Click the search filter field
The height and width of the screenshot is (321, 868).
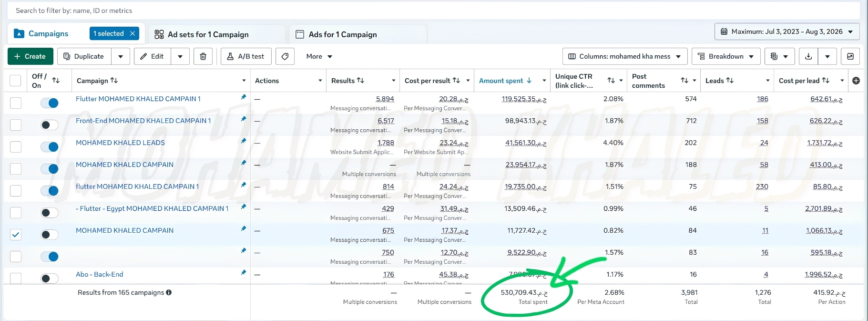point(434,10)
